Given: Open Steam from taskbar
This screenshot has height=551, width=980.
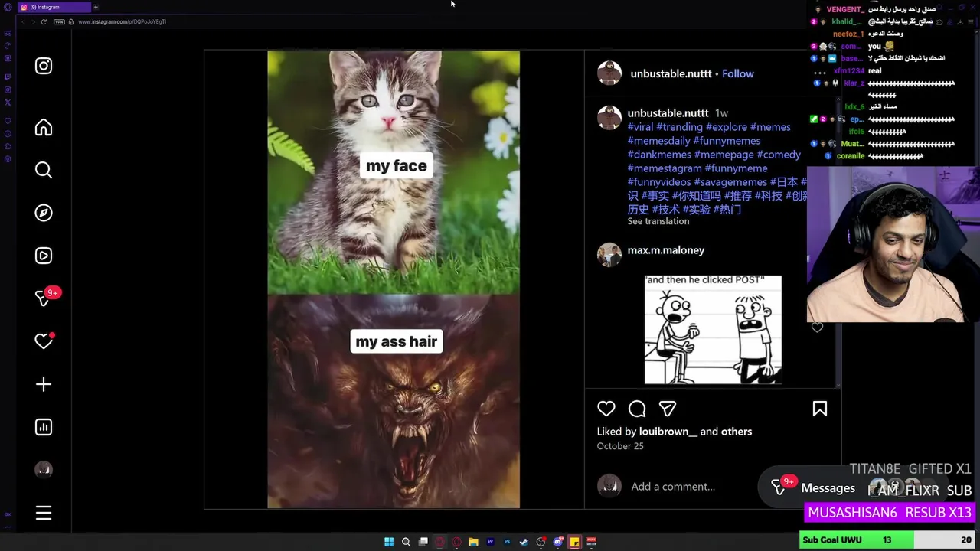Looking at the screenshot, I should (x=524, y=542).
